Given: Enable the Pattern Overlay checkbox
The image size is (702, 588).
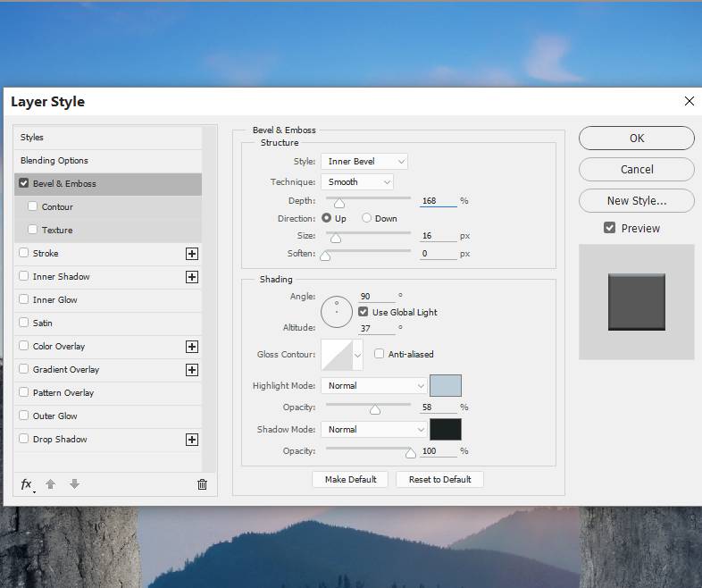Looking at the screenshot, I should point(24,392).
